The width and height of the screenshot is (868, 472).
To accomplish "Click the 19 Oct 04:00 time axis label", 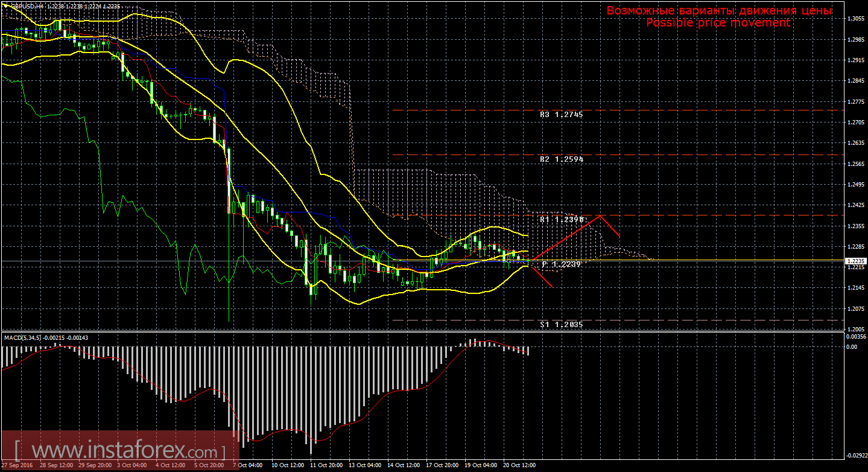I will coord(480,466).
